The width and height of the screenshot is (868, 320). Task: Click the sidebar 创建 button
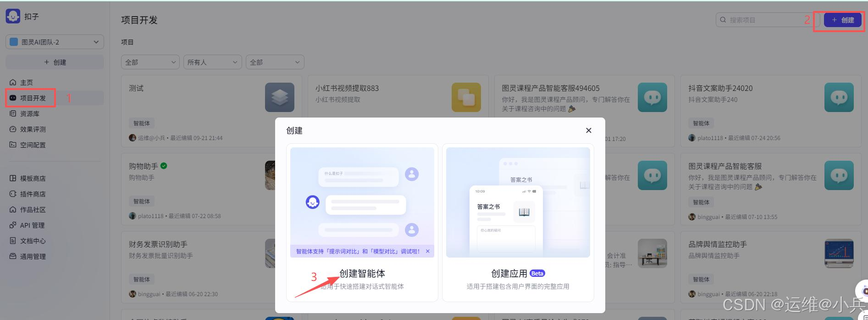[x=55, y=62]
